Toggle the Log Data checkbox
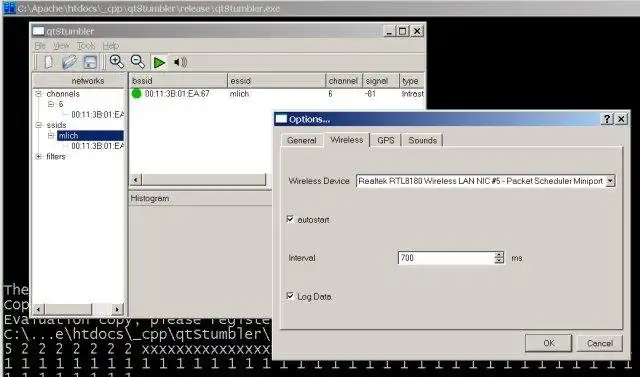 pos(290,296)
